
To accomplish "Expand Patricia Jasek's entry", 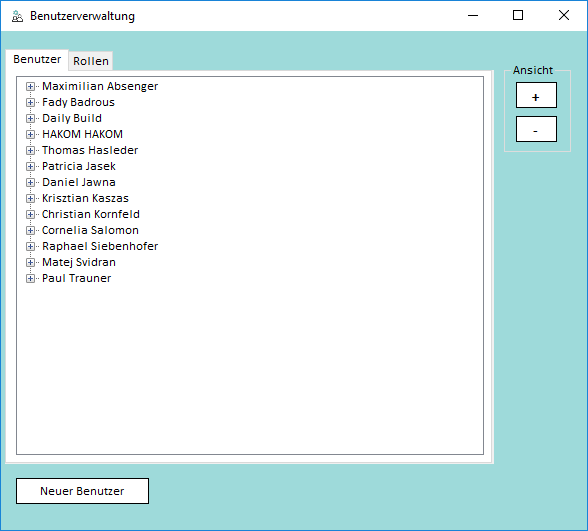I will click(30, 166).
